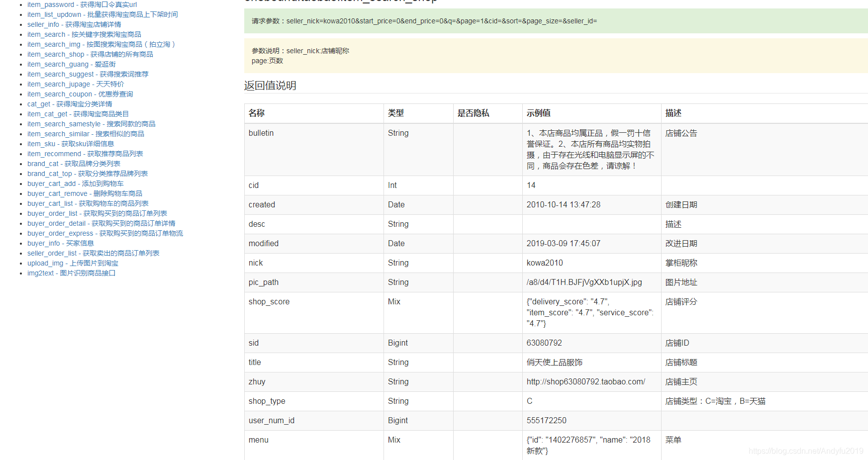868x460 pixels.
Task: Open the buyer_info link
Action: coord(61,243)
